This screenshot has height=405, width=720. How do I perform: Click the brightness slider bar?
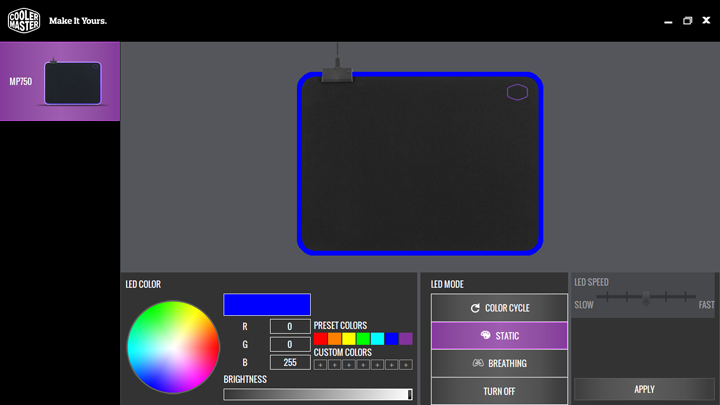[x=318, y=395]
